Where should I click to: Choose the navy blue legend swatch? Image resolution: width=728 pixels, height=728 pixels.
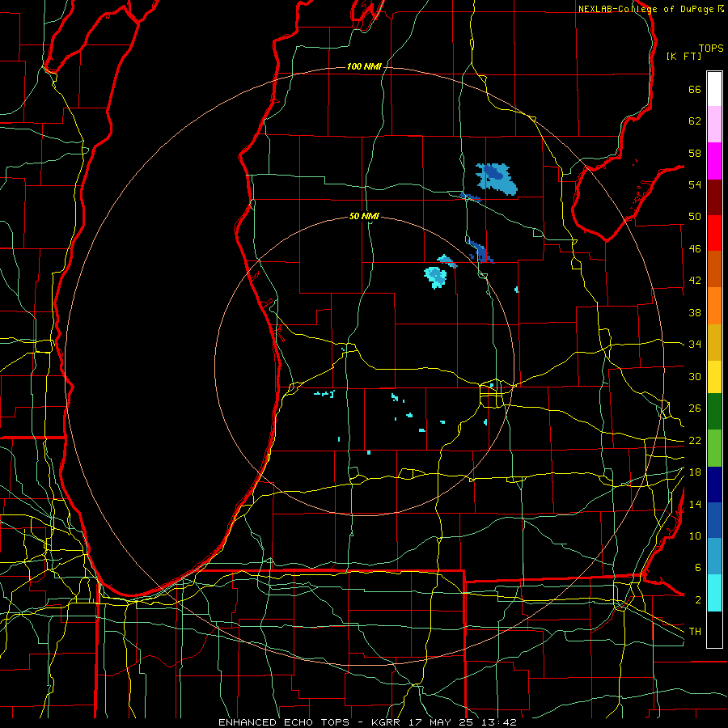pyautogui.click(x=714, y=485)
